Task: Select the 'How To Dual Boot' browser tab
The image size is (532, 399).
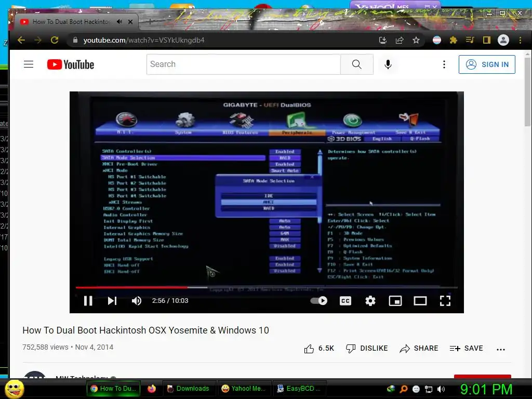Action: 71,22
